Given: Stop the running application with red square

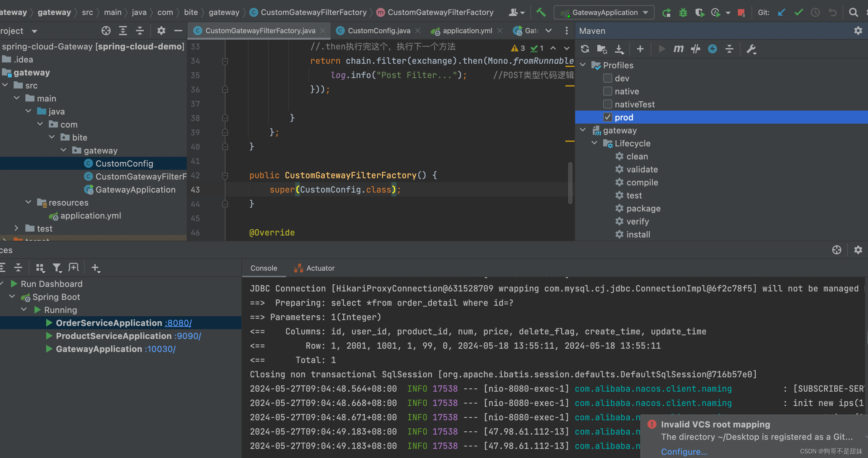Looking at the screenshot, I should pos(740,12).
